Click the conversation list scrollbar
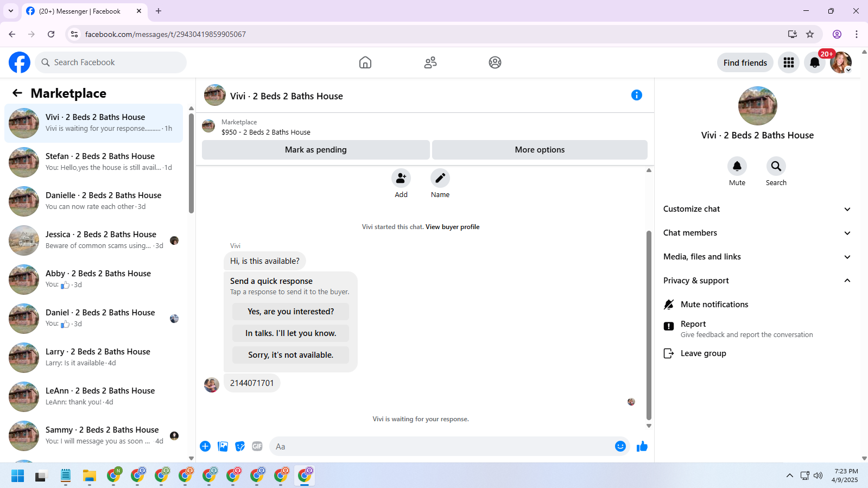Viewport: 868px width, 488px height. [x=191, y=163]
